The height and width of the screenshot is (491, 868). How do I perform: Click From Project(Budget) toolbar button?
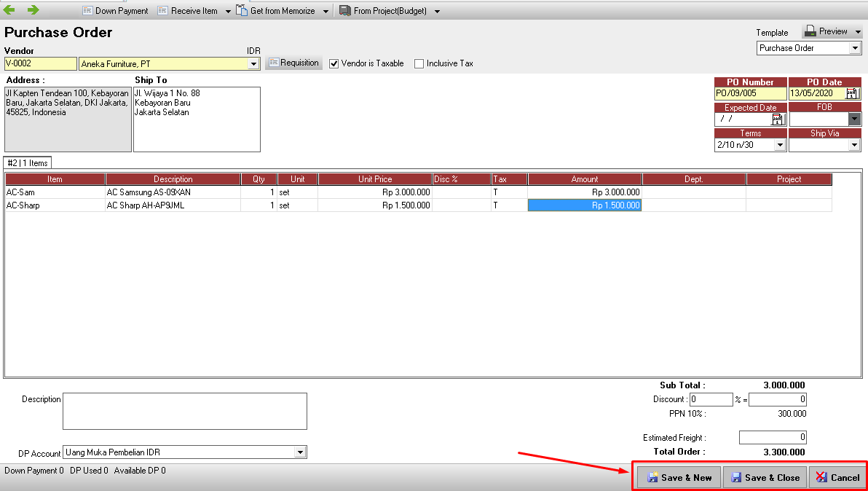pos(383,10)
